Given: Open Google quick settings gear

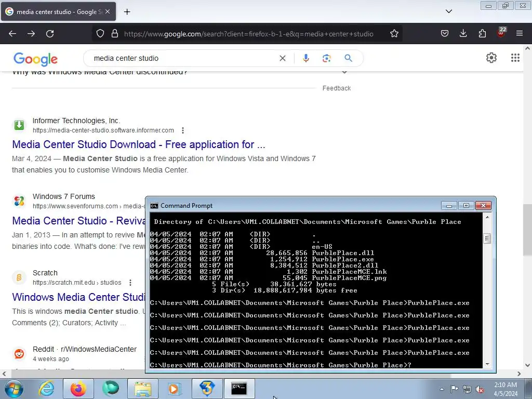Looking at the screenshot, I should tap(491, 58).
